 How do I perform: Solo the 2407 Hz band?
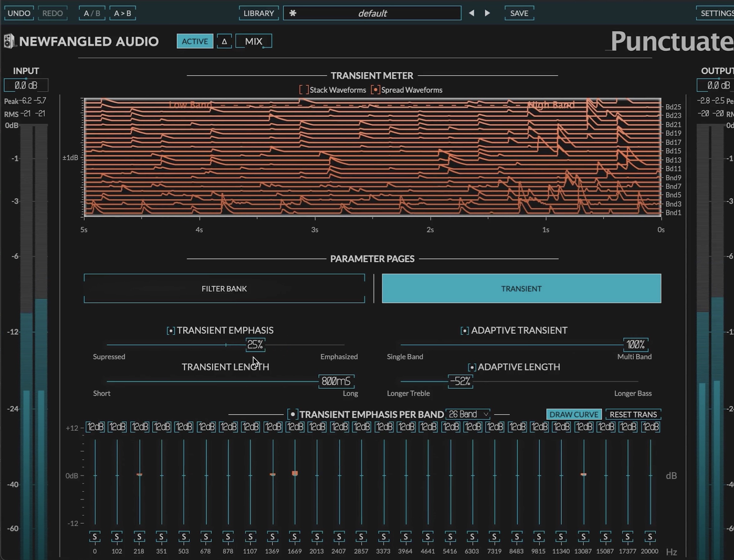pyautogui.click(x=339, y=537)
